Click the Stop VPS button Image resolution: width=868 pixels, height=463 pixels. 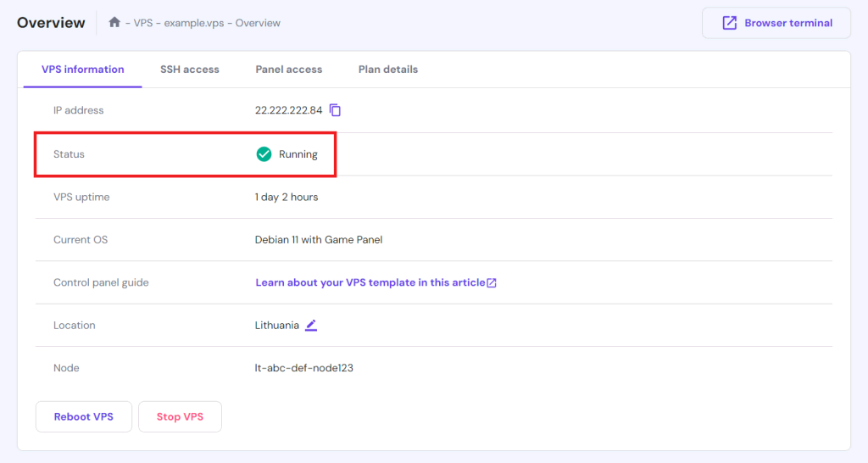(x=180, y=416)
